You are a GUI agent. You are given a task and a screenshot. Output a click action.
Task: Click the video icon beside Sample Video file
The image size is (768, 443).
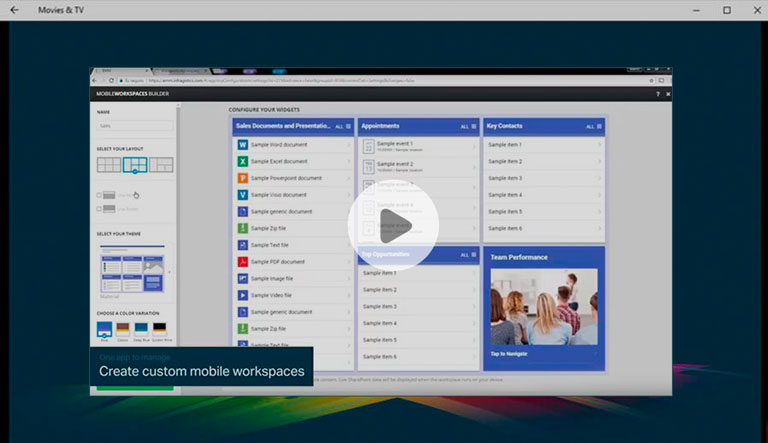[x=242, y=296]
